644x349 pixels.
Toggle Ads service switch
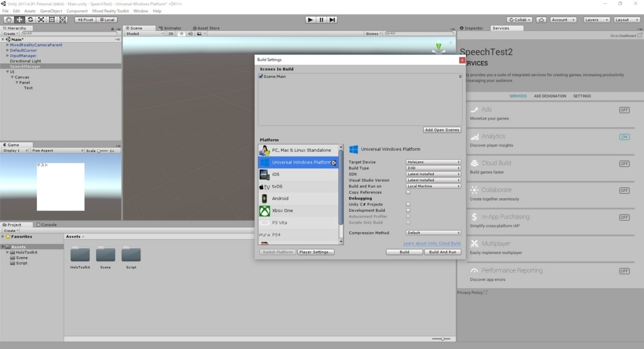tap(625, 110)
